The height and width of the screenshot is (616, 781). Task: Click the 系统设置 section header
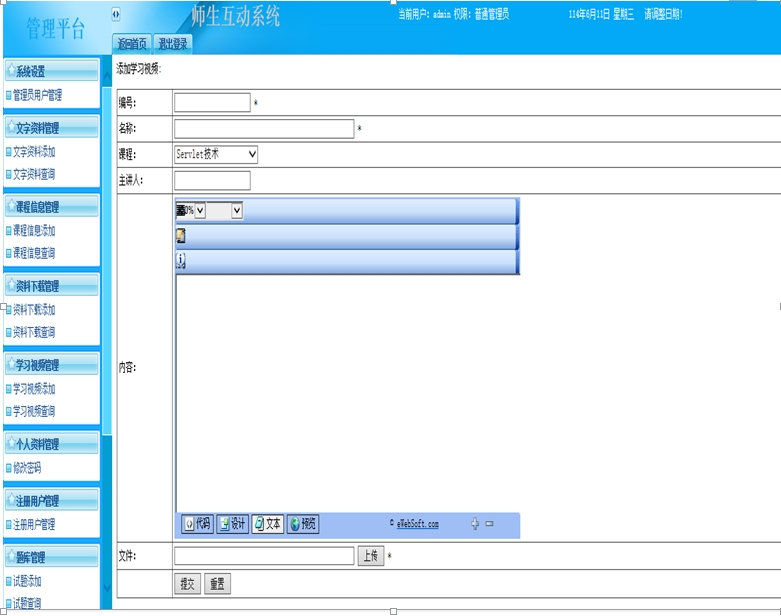tap(52, 71)
